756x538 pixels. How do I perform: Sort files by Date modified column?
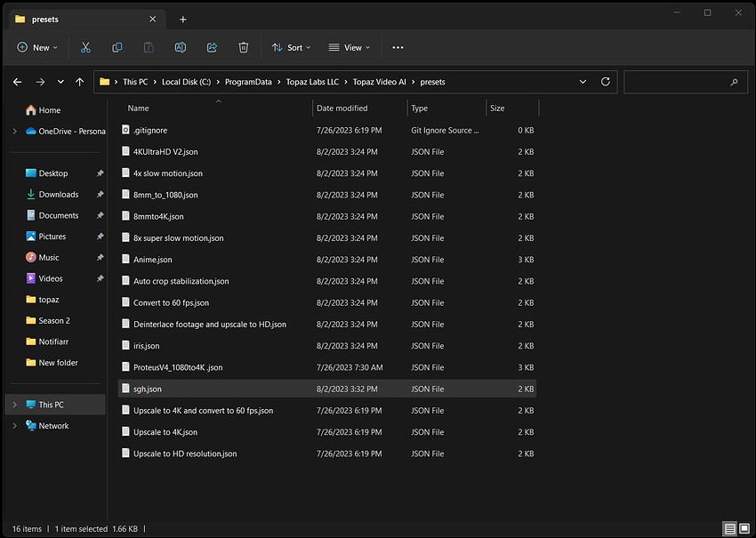point(342,108)
